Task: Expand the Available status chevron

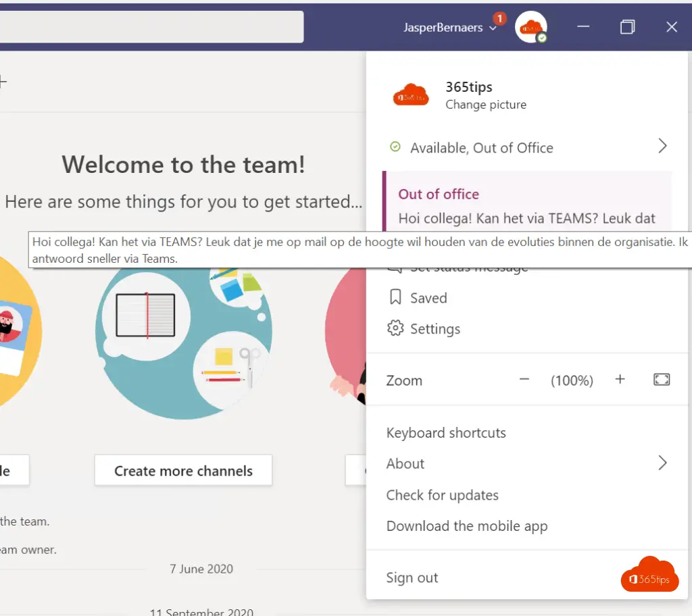Action: (x=662, y=147)
